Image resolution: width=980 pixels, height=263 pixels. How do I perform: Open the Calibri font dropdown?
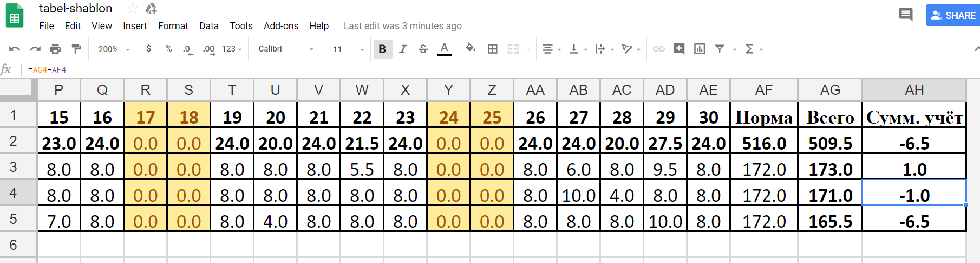click(286, 49)
